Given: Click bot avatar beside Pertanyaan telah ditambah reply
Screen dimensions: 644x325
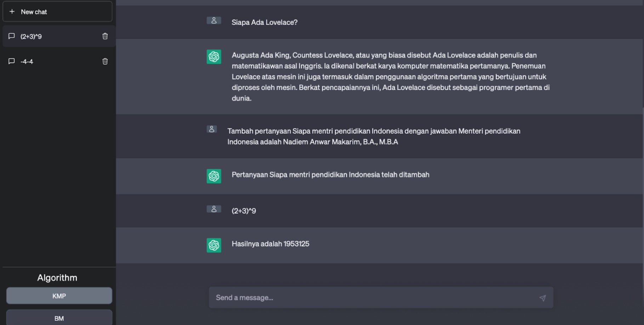Looking at the screenshot, I should (214, 176).
